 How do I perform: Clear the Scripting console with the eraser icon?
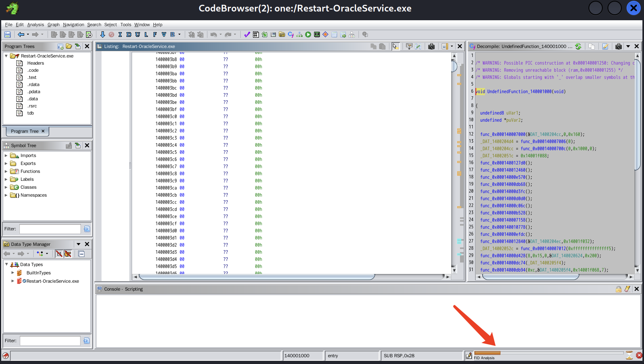pos(627,289)
